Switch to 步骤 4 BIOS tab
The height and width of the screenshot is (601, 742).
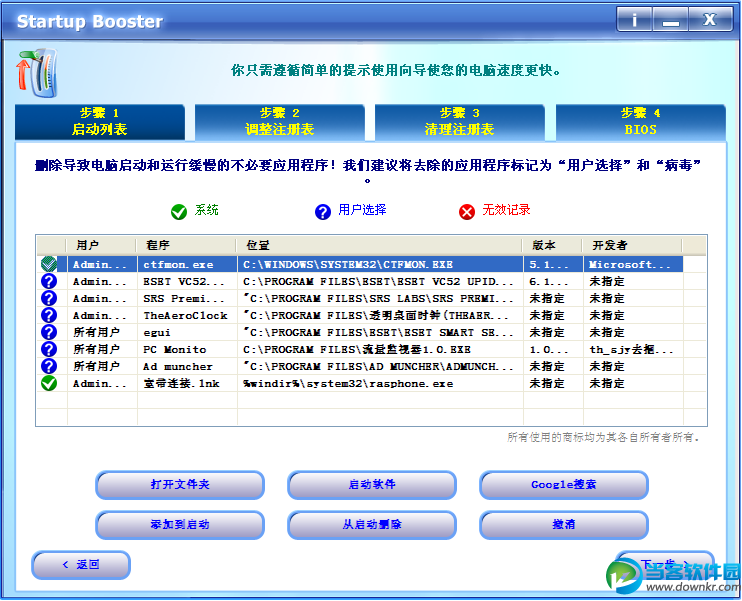tap(641, 122)
